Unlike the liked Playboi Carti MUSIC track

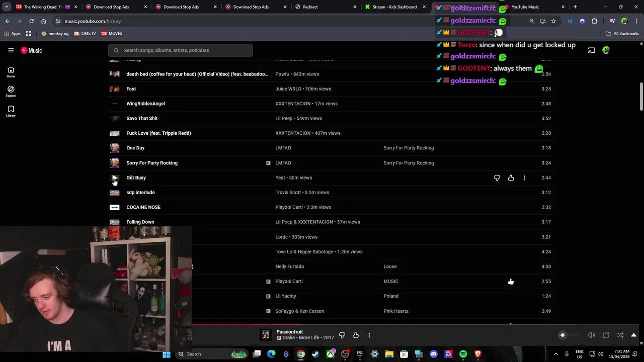511,282
